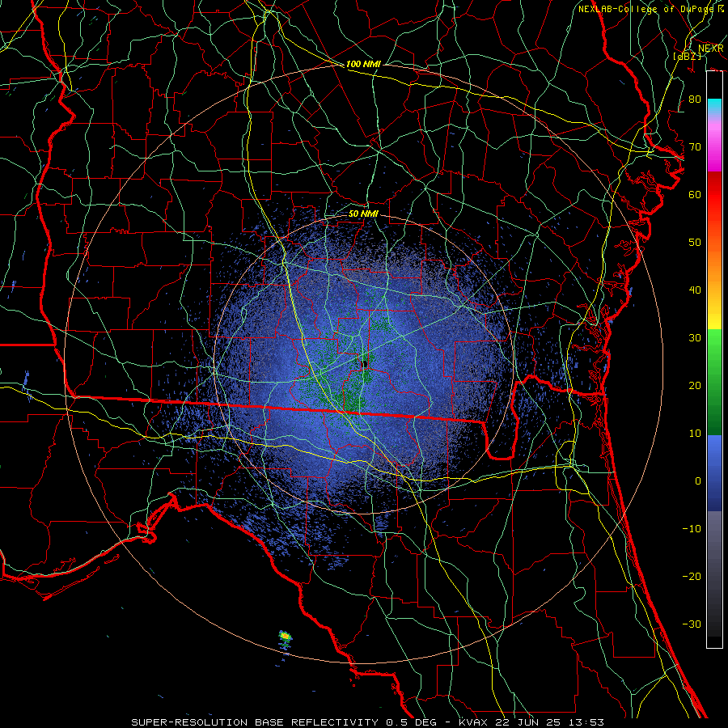
Task: Select the -30 value on the dBZ scale
Action: tap(692, 624)
